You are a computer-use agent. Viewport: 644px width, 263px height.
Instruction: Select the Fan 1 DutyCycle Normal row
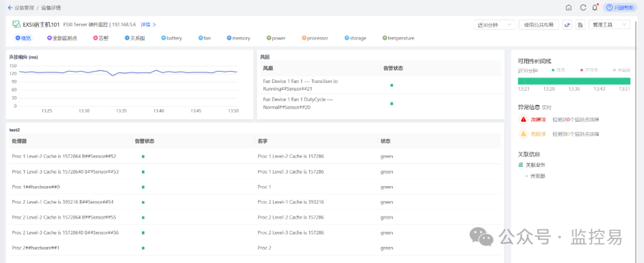click(380, 103)
